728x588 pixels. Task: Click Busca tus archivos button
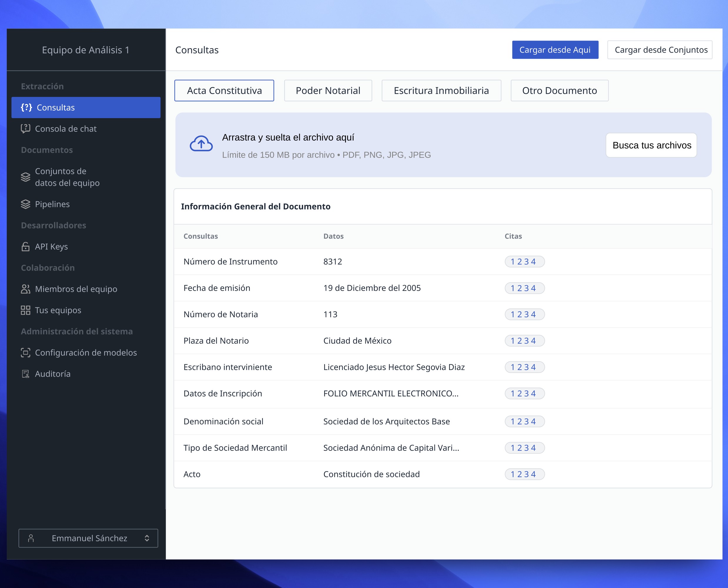tap(652, 145)
